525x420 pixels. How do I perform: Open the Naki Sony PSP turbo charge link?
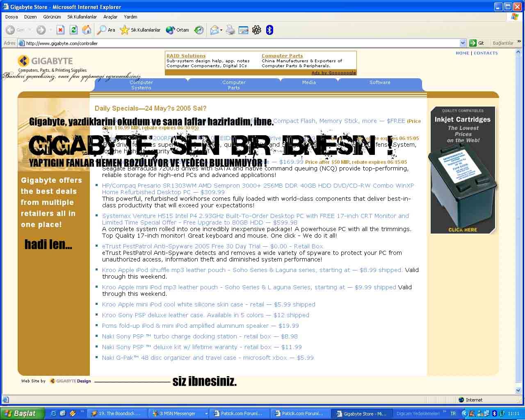[x=200, y=336]
